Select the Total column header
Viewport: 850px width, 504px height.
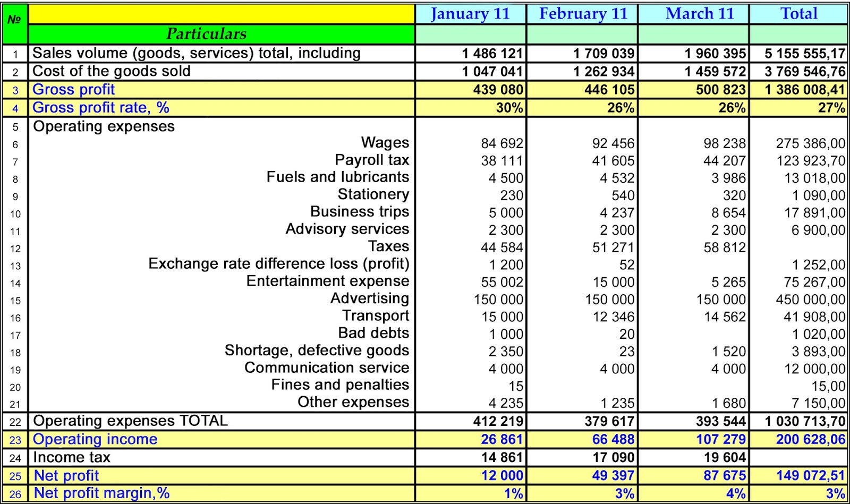pos(798,14)
